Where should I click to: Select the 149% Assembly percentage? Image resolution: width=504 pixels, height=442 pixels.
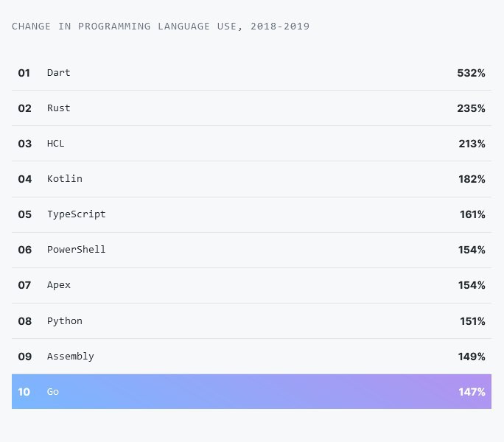click(471, 357)
